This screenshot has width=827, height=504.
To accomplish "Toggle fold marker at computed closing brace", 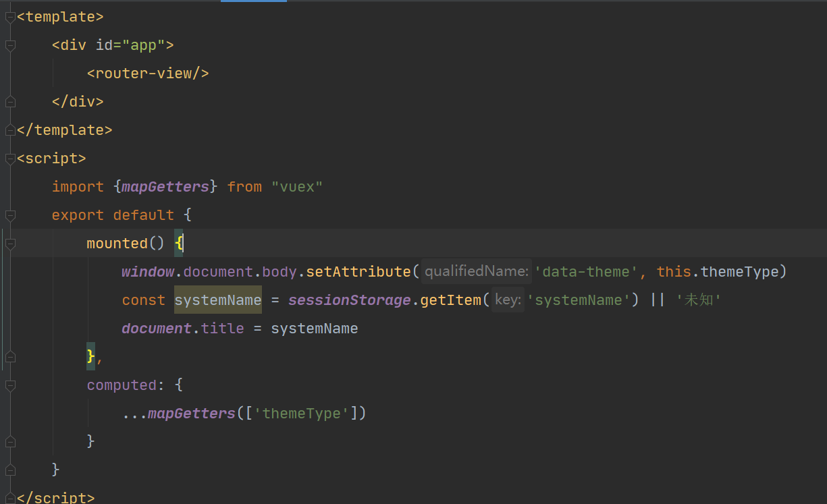I will 10,442.
